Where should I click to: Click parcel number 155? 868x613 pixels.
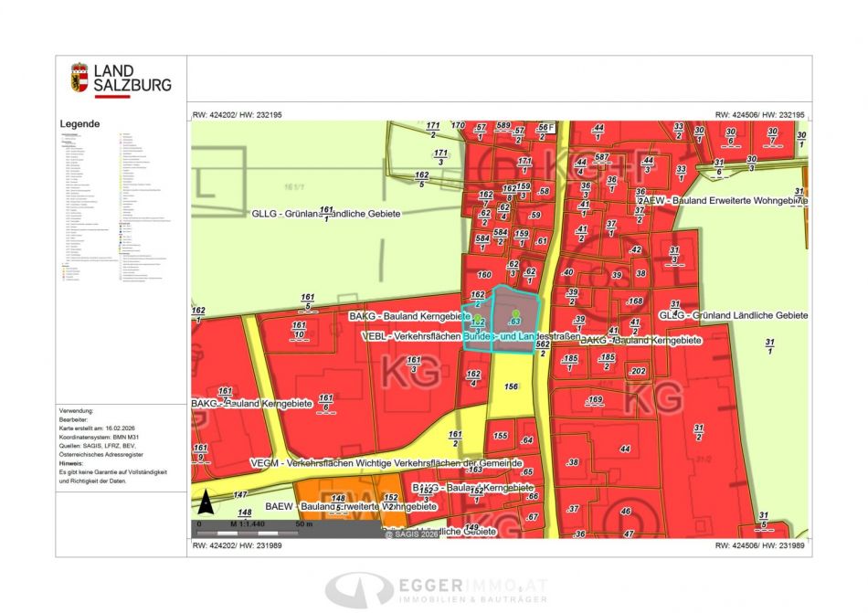(x=500, y=437)
